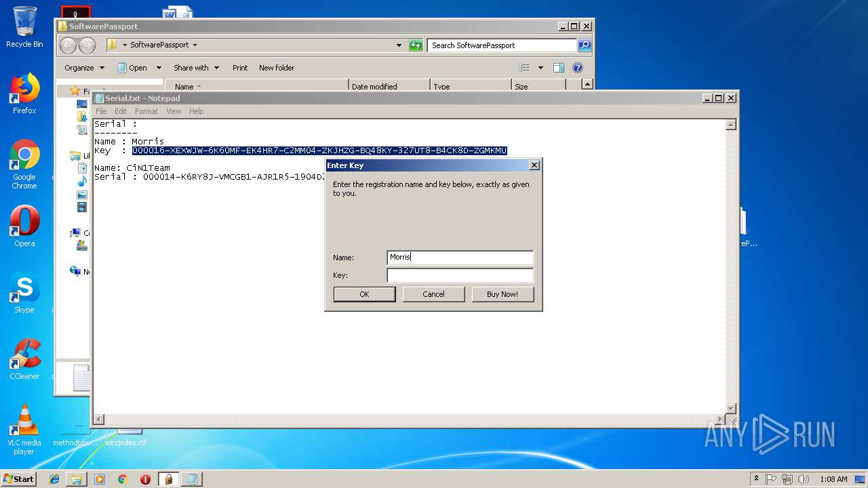Sort by the Type column header

coord(471,86)
